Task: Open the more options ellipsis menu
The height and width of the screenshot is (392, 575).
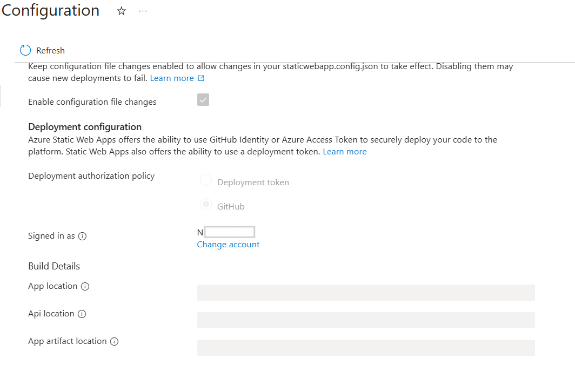Action: click(x=143, y=11)
